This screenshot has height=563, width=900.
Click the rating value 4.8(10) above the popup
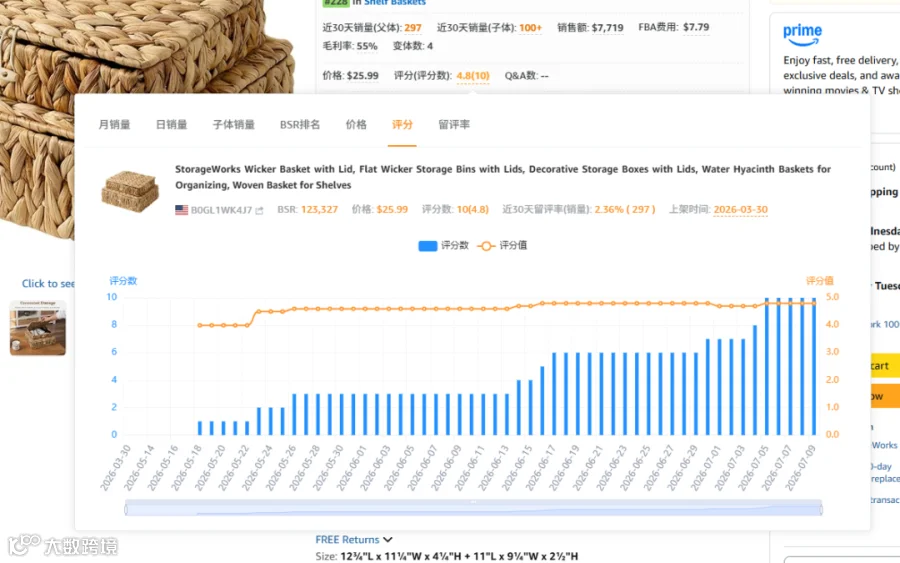(473, 76)
